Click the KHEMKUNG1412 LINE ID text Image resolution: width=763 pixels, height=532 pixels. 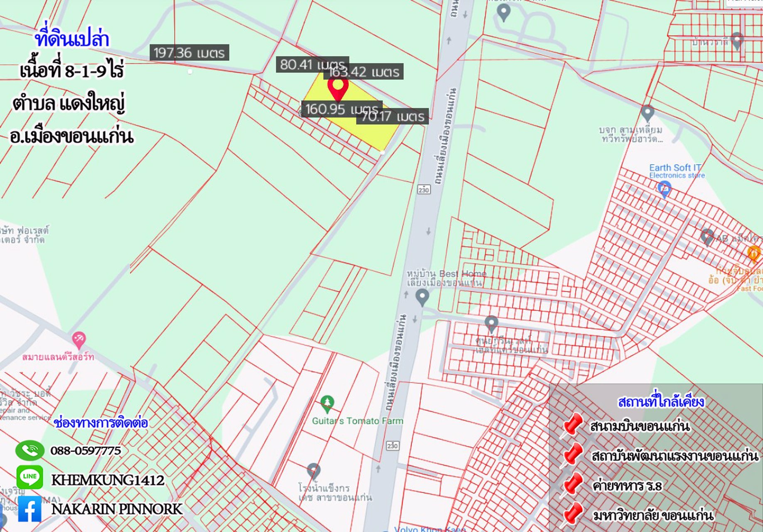pyautogui.click(x=108, y=480)
